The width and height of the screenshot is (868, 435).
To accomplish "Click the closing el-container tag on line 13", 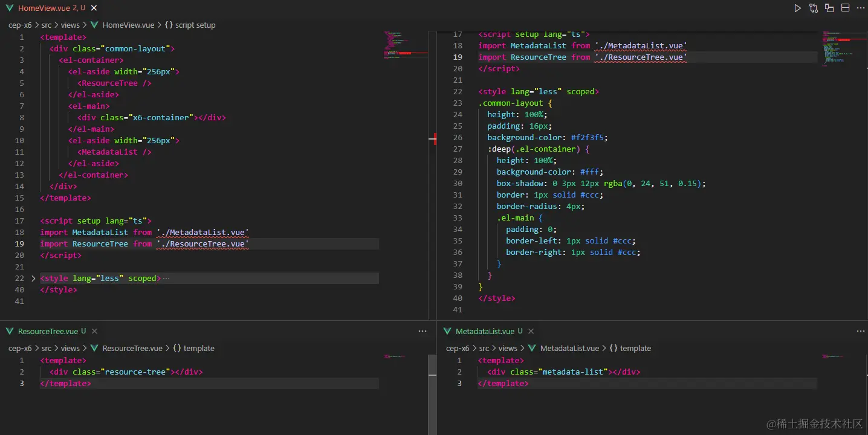I will point(94,175).
